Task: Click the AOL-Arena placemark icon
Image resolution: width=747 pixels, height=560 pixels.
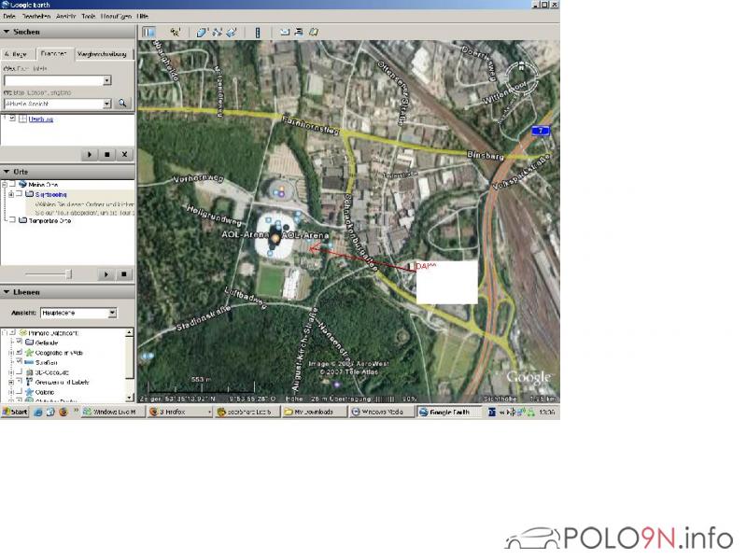Action: coord(275,238)
